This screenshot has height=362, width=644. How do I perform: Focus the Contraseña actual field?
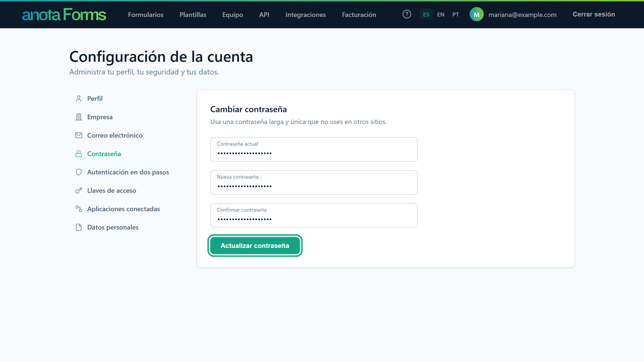click(x=314, y=149)
